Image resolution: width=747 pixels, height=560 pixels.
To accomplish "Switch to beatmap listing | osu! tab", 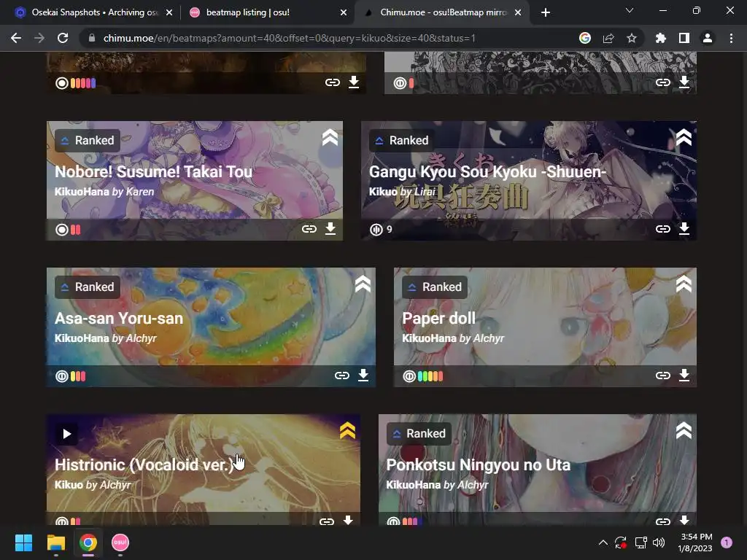I will tap(267, 12).
